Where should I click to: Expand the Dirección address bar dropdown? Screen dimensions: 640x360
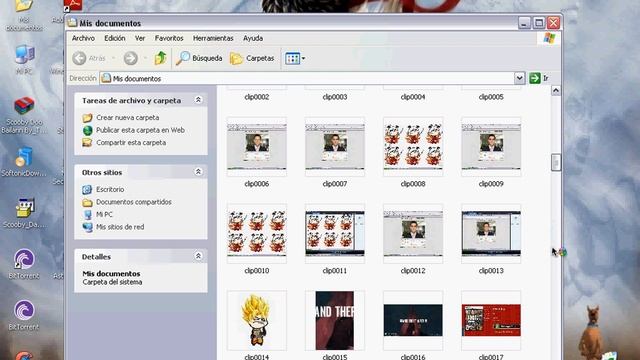tap(519, 78)
